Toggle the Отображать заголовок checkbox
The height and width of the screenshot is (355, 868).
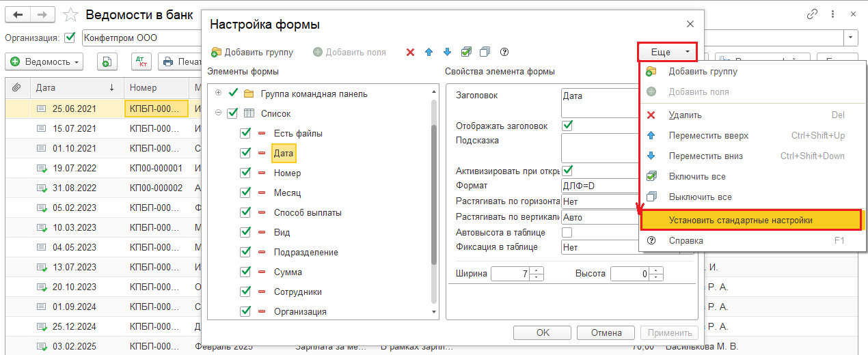tap(567, 126)
